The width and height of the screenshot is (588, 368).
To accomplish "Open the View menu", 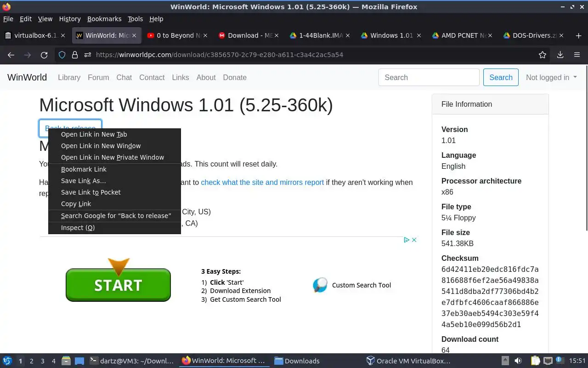I will pos(45,19).
